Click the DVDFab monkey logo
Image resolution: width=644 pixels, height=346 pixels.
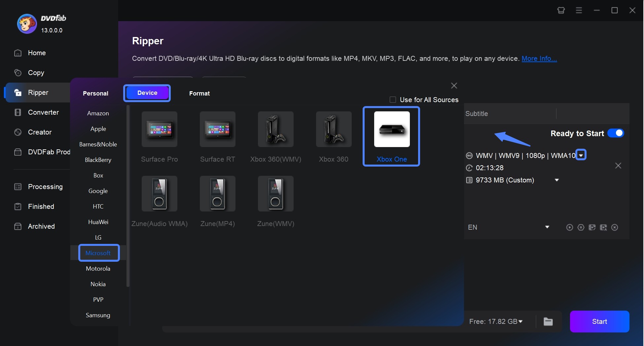(27, 24)
